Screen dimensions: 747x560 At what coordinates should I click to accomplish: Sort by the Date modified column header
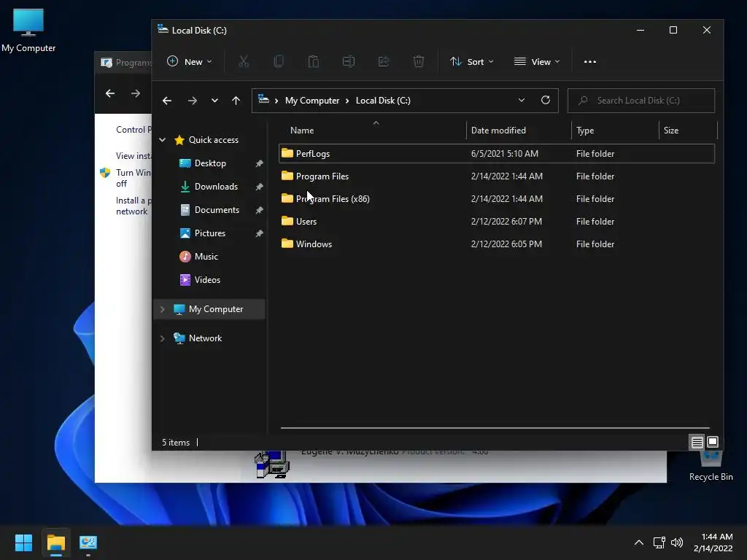[498, 130]
